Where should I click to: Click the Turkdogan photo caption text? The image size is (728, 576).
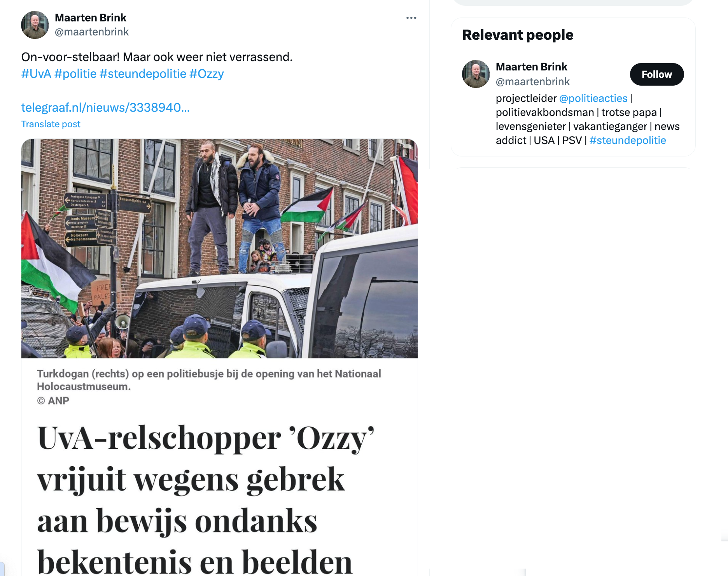209,380
